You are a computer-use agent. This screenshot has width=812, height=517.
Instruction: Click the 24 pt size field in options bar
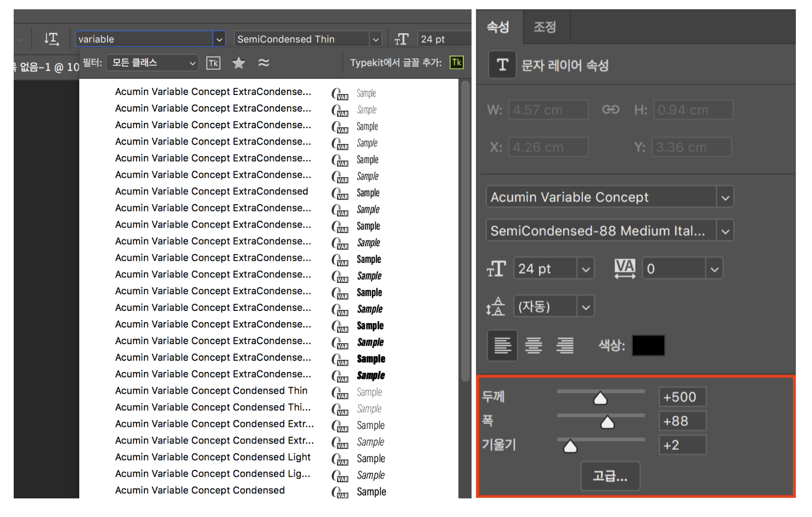[x=444, y=39]
